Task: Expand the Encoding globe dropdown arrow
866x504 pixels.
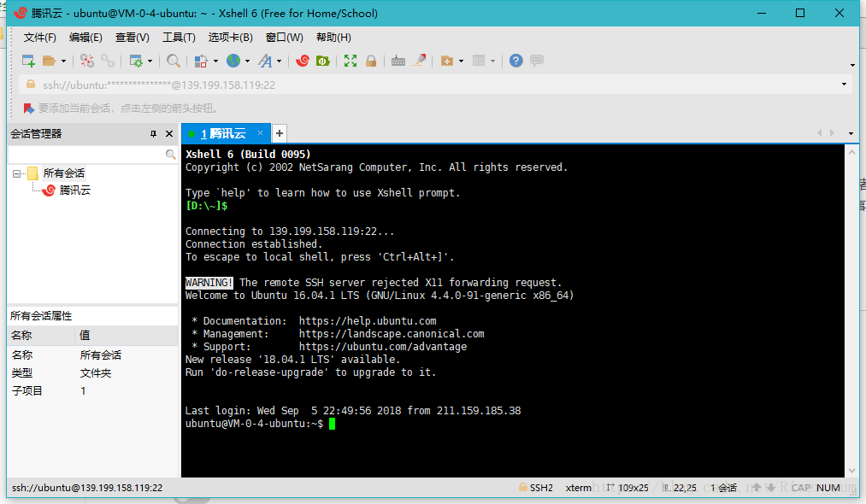Action: [x=247, y=61]
